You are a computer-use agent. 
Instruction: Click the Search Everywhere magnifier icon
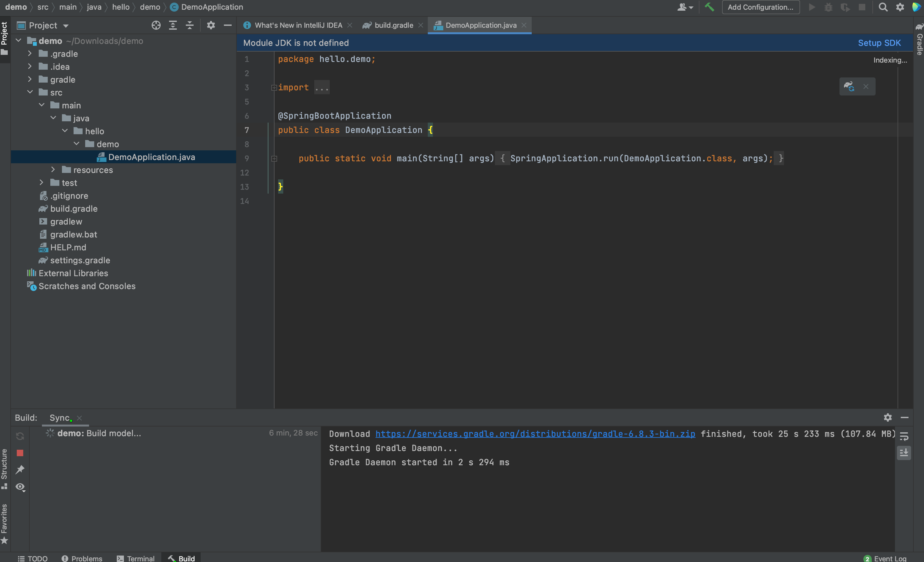click(883, 7)
